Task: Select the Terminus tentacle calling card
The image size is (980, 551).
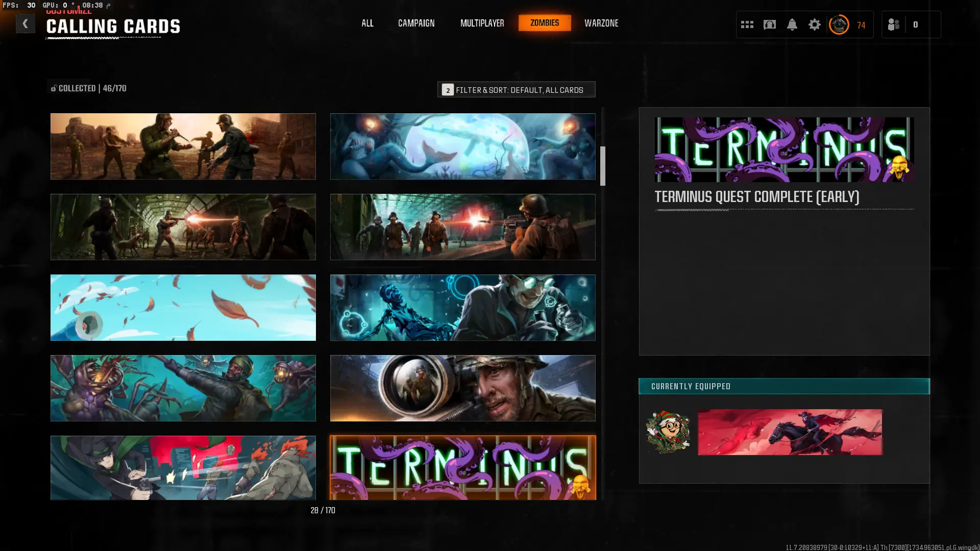Action: [x=462, y=467]
